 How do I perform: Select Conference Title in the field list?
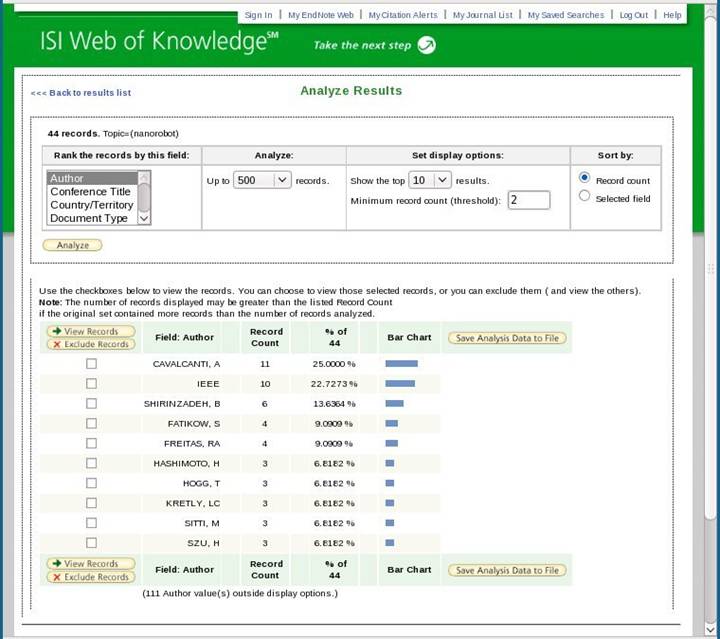[x=92, y=191]
